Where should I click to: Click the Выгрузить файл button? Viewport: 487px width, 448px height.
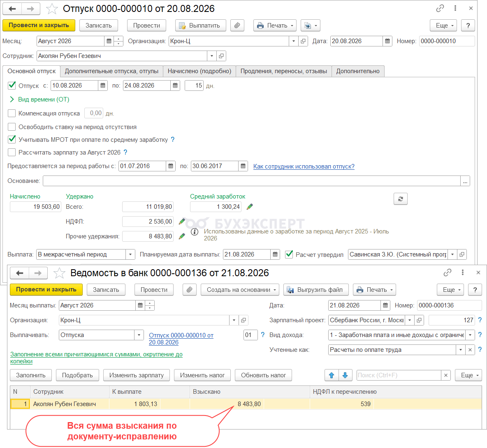click(x=316, y=290)
